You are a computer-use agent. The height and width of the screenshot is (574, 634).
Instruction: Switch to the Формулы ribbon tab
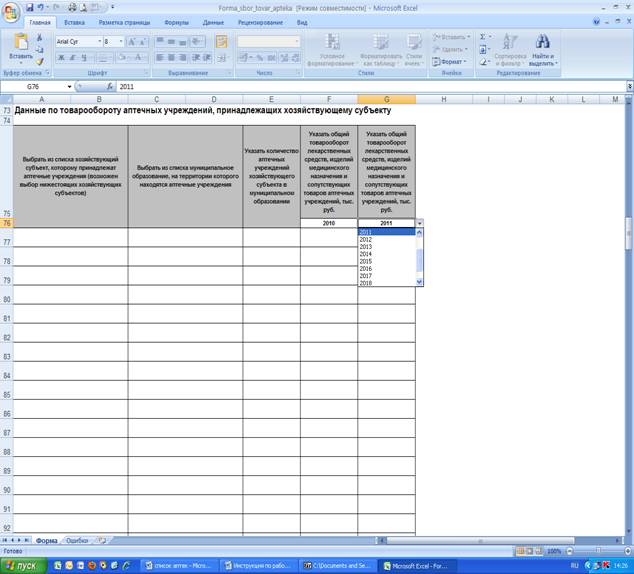[x=176, y=23]
